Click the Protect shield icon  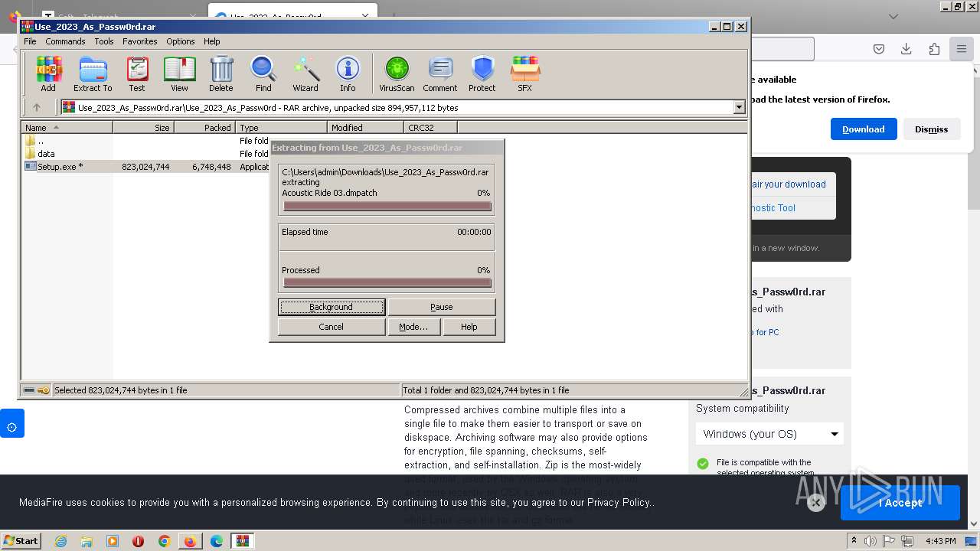(x=482, y=74)
